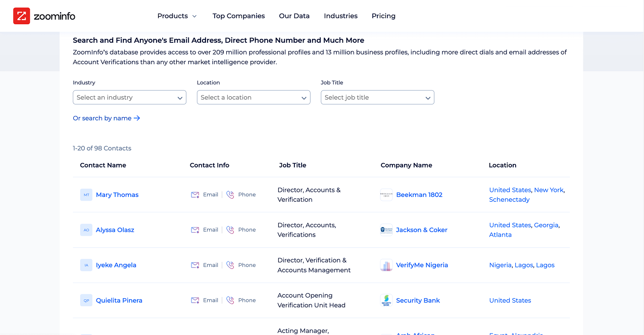Click the Schenectady location link
Image resolution: width=644 pixels, height=335 pixels.
(x=509, y=200)
